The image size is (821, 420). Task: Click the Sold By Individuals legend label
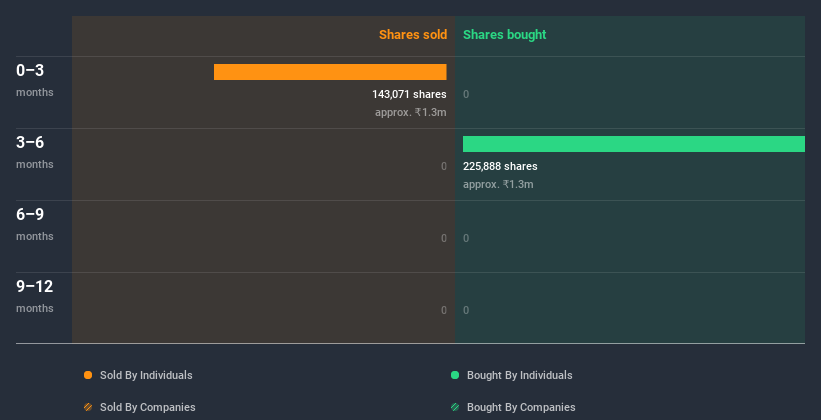[x=146, y=375]
